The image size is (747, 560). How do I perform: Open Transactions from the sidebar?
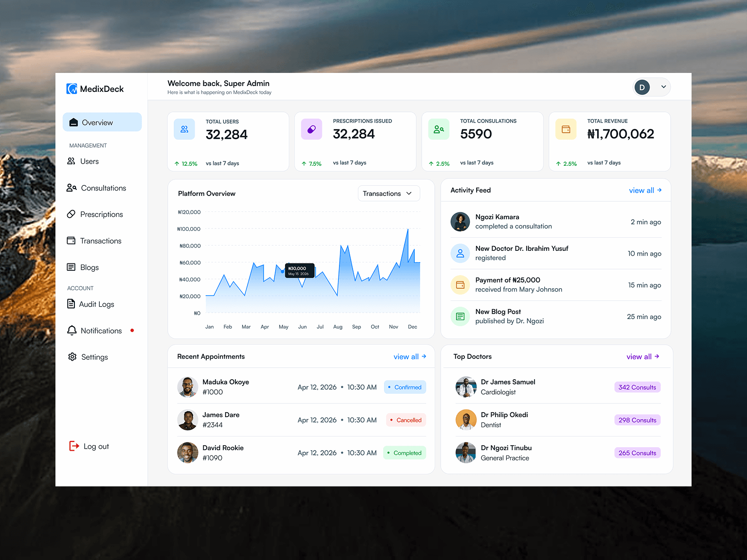click(x=102, y=241)
